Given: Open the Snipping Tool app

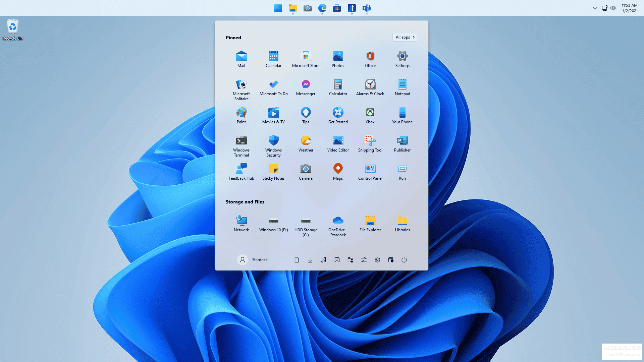Looking at the screenshot, I should coord(370,143).
